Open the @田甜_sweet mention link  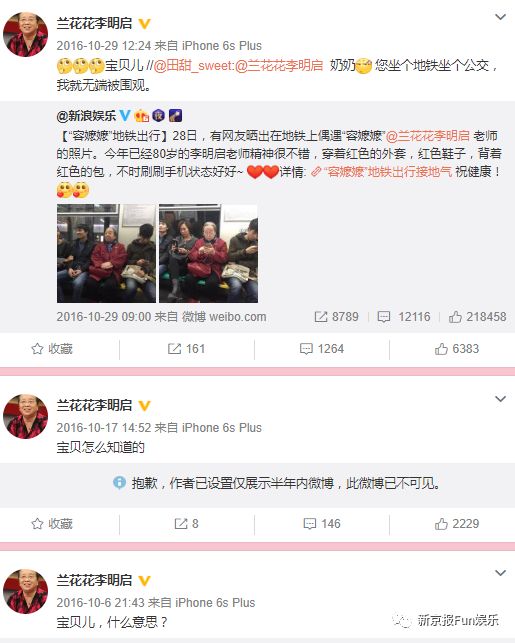click(x=194, y=65)
